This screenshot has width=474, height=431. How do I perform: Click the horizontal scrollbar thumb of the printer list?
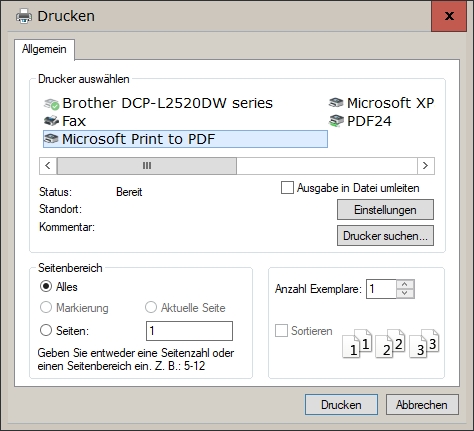click(x=147, y=166)
